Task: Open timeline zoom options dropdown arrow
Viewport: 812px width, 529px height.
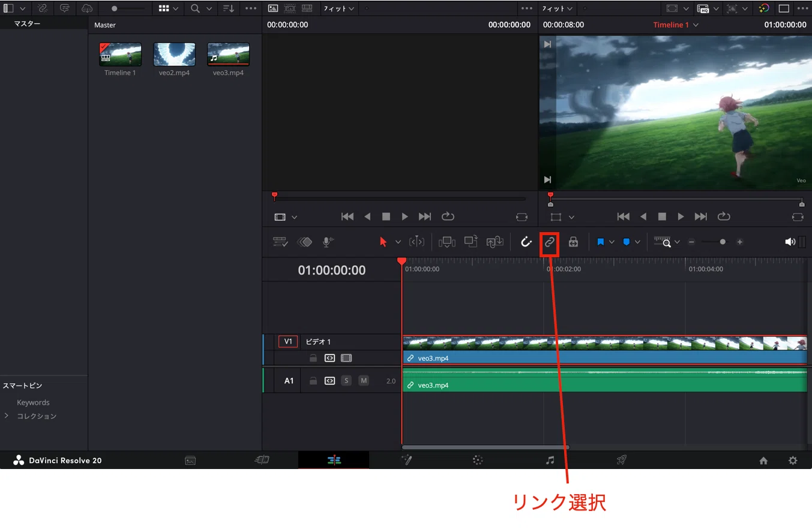Action: [677, 242]
